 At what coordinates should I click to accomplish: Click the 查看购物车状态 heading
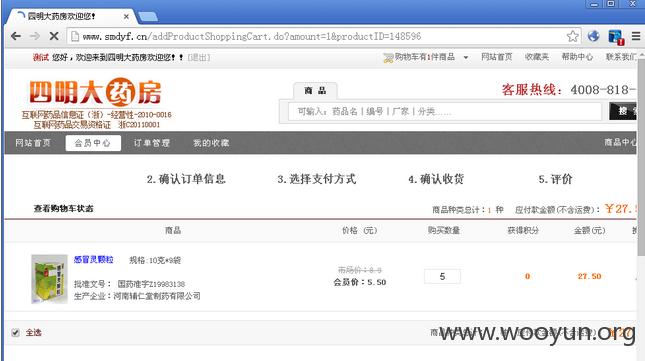point(63,208)
